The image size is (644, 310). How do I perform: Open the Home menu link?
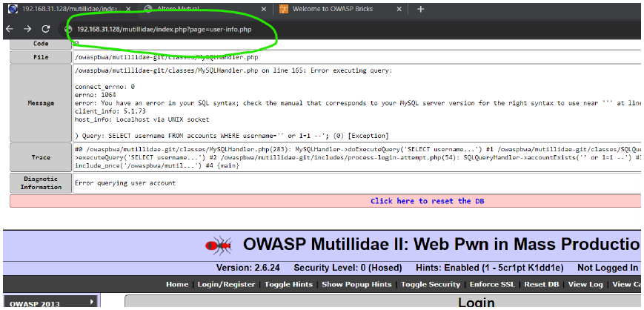pyautogui.click(x=176, y=285)
